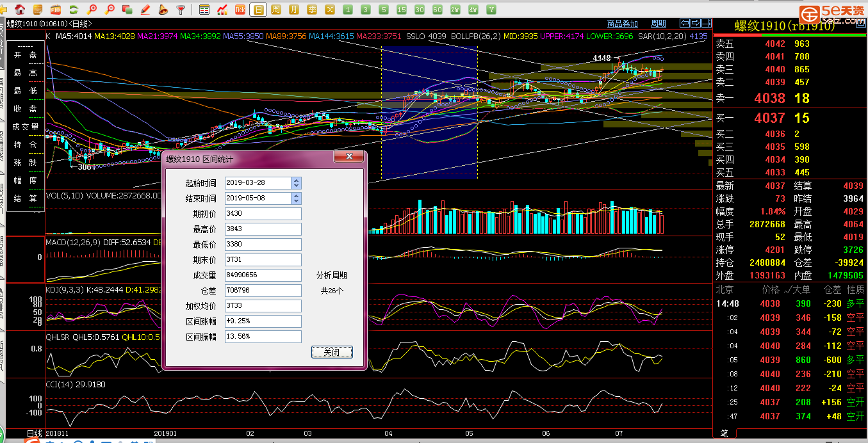The width and height of the screenshot is (868, 443).
Task: Click the overlapping red-green windows icon
Action: (x=127, y=10)
